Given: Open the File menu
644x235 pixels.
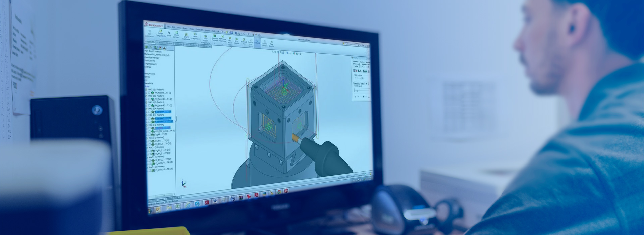Looking at the screenshot, I should 168,27.
